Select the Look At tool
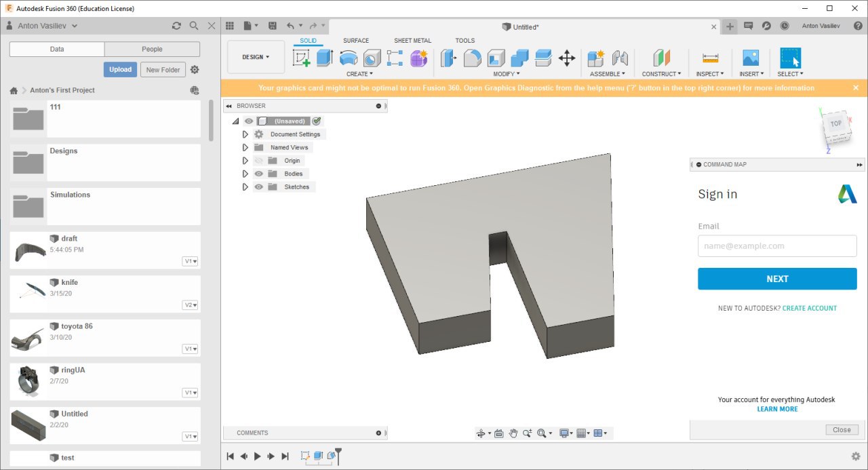This screenshot has height=470, width=868. (498, 433)
